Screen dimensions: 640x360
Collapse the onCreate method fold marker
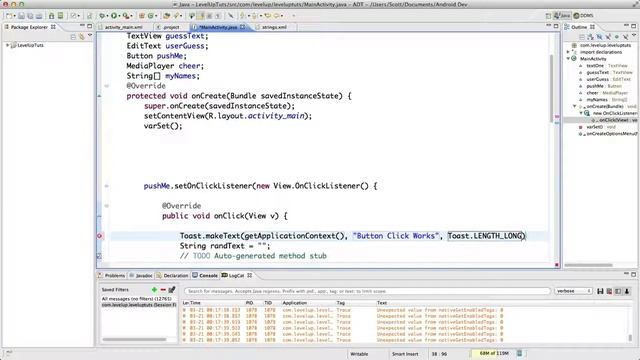(x=107, y=86)
